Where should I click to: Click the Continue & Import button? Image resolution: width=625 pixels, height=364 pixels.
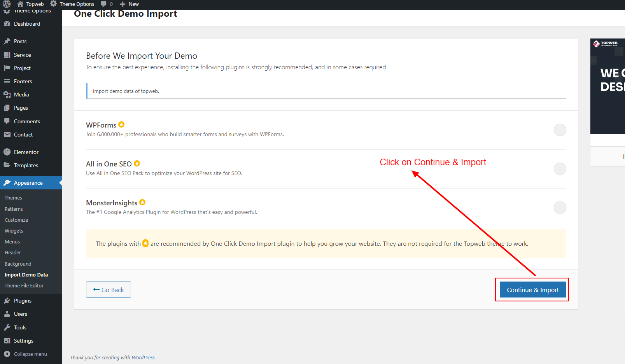point(533,290)
